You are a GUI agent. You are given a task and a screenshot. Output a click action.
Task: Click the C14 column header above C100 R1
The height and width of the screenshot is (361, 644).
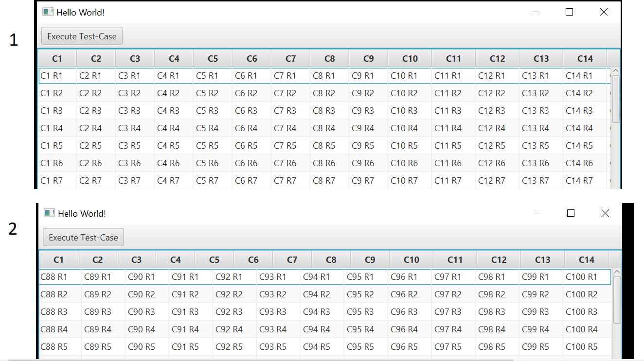[586, 260]
